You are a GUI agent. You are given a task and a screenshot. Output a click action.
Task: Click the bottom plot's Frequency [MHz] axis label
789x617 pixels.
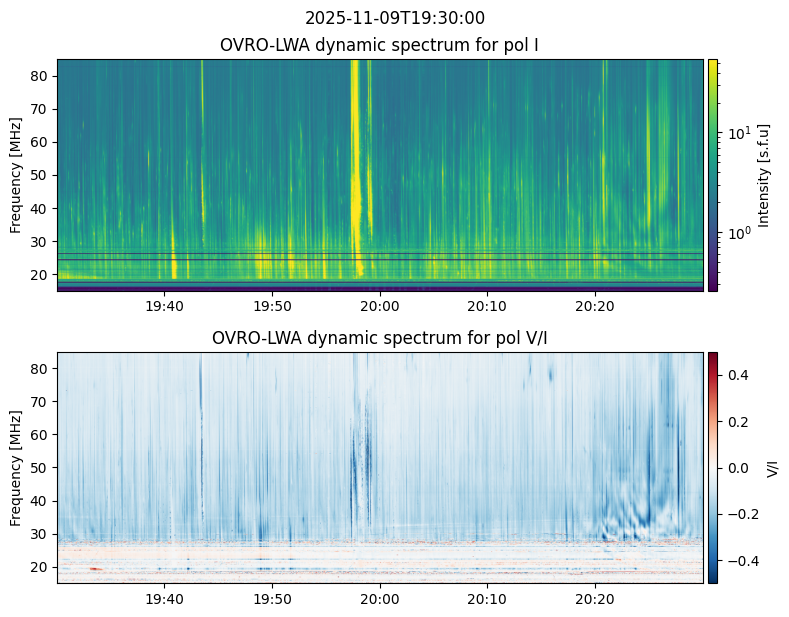point(17,467)
